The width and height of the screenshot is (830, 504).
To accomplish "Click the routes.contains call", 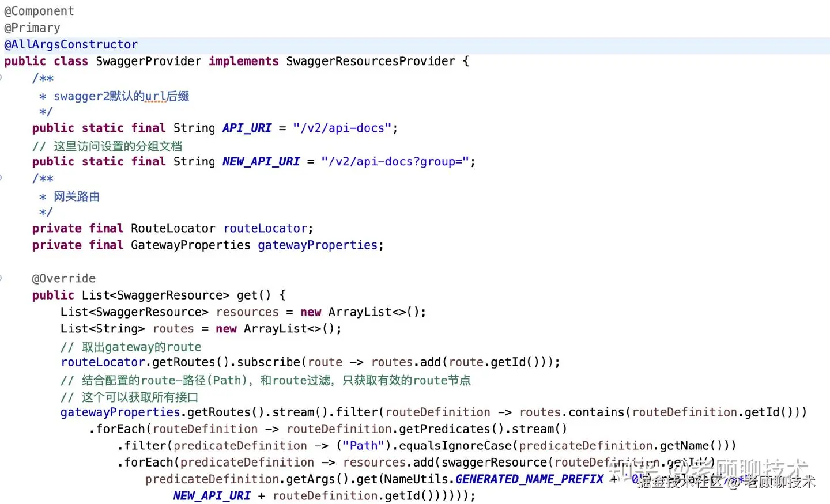I will click(572, 412).
